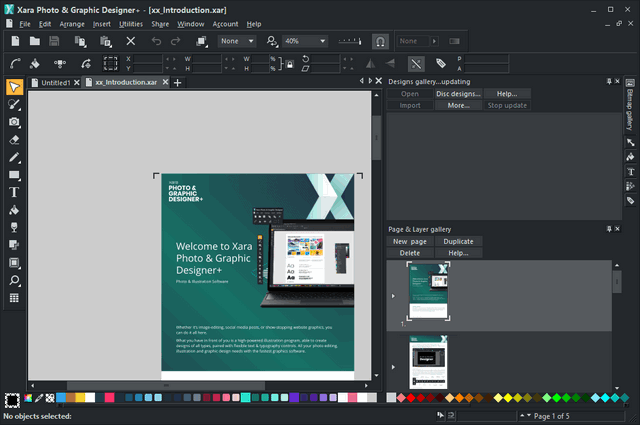Select the Eraser tool in toolbox
This screenshot has height=425, width=640.
coord(14,139)
